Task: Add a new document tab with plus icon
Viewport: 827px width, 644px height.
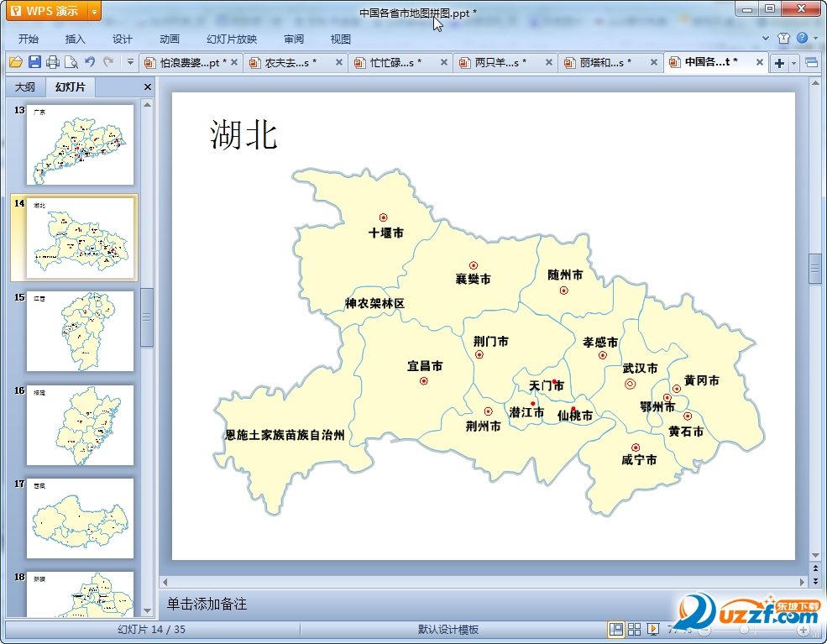Action: click(779, 63)
